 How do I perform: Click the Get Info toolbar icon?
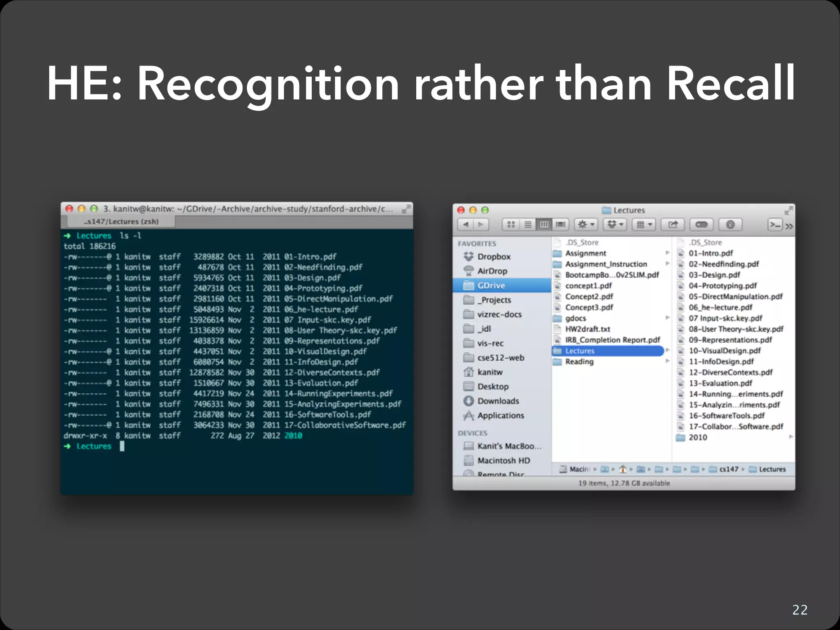(730, 224)
